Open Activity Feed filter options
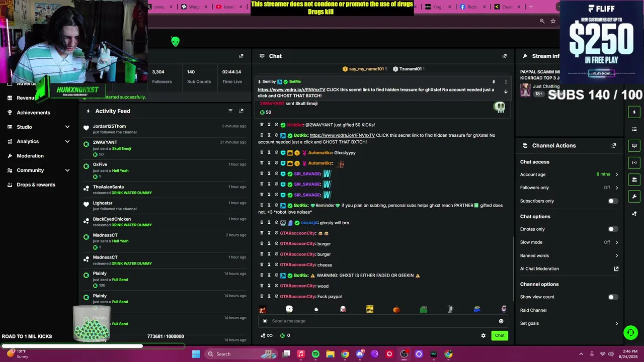Image resolution: width=644 pixels, height=362 pixels. point(230,111)
